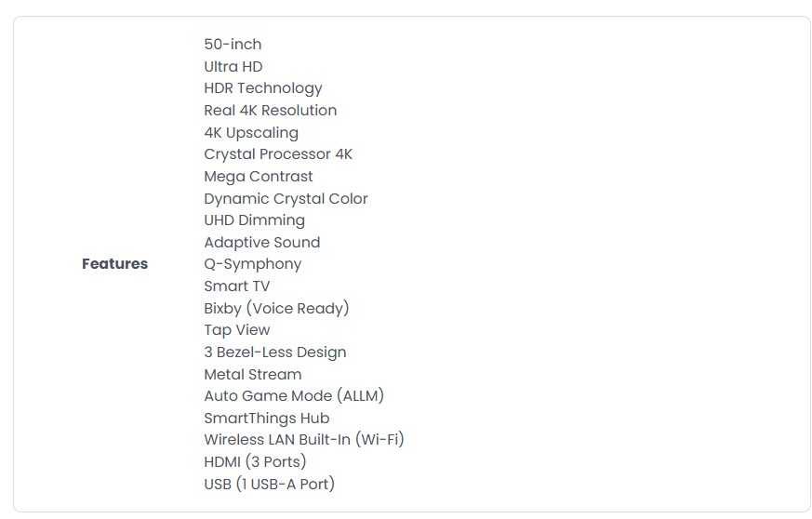Click the UHD Dimming feature
Image resolution: width=812 pixels, height=519 pixels.
pos(254,220)
